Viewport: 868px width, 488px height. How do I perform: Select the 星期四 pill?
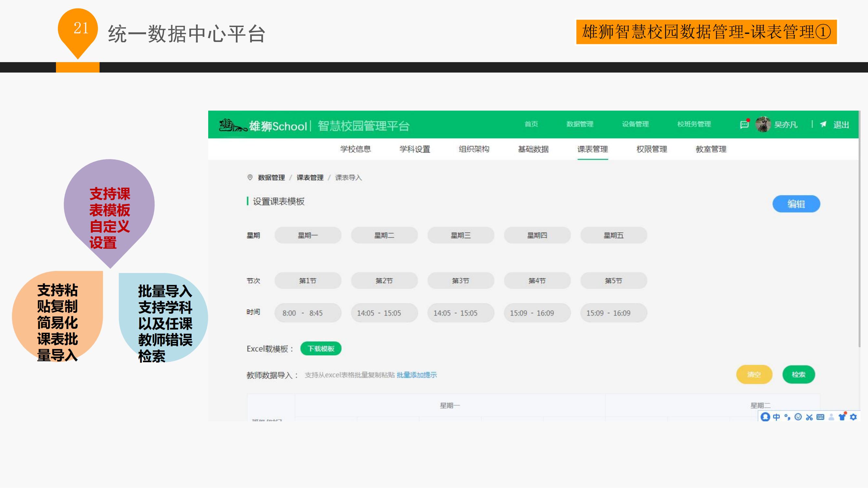tap(537, 235)
